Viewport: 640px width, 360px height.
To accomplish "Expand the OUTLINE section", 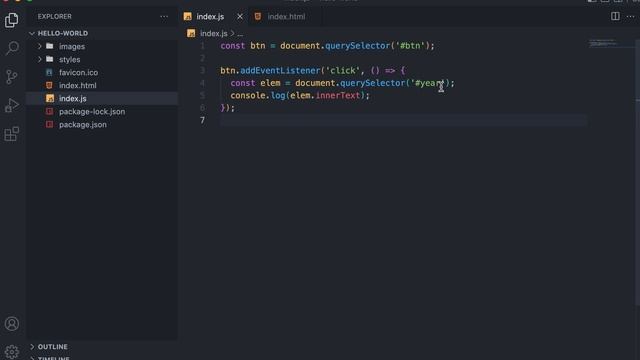I will 103,347.
